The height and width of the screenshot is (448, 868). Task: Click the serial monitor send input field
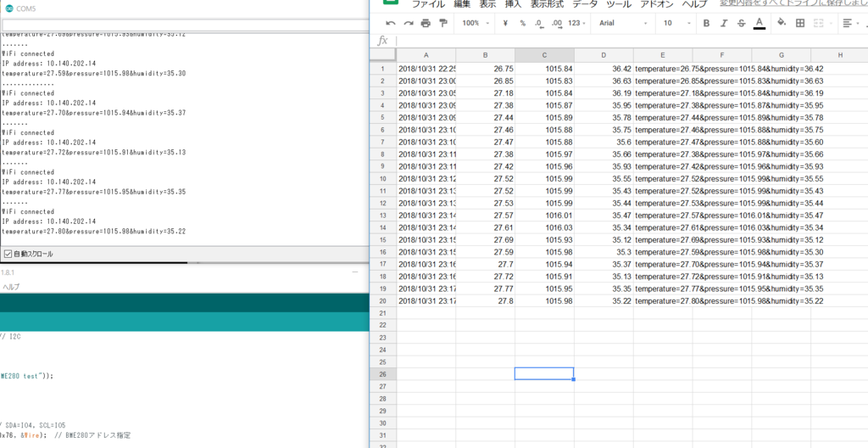(185, 25)
